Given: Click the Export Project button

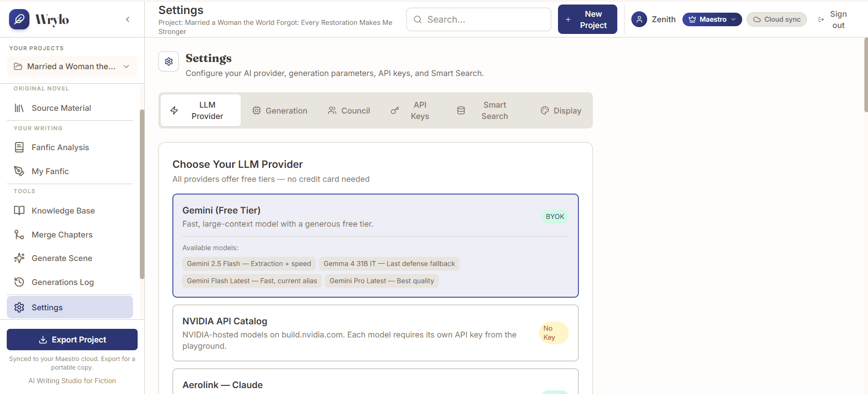Looking at the screenshot, I should tap(72, 340).
